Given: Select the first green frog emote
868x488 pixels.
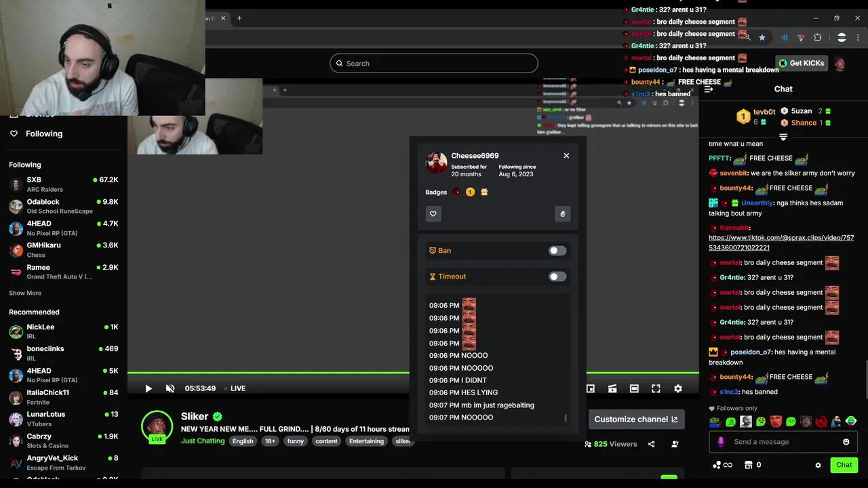Looking at the screenshot, I should 715,422.
